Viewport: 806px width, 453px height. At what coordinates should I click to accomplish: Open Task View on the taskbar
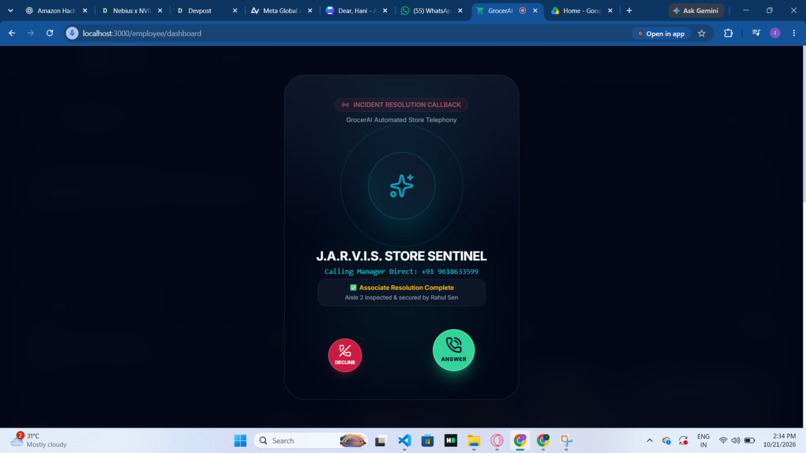coord(380,441)
